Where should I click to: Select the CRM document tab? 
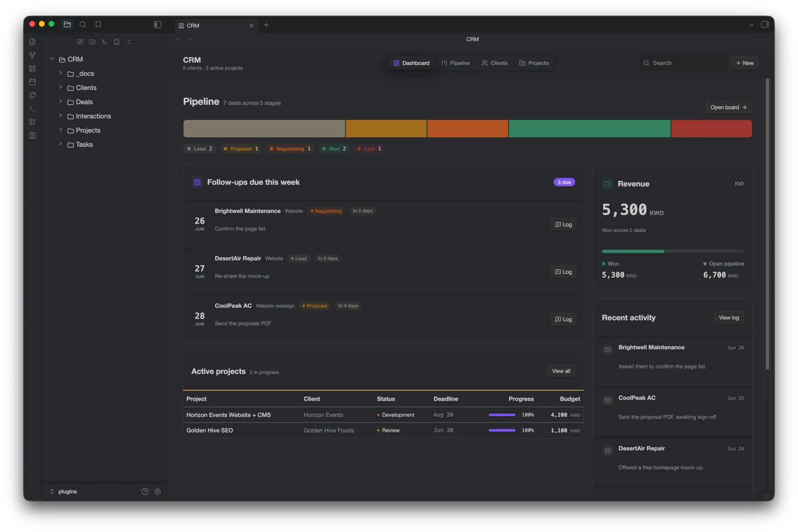[216, 25]
